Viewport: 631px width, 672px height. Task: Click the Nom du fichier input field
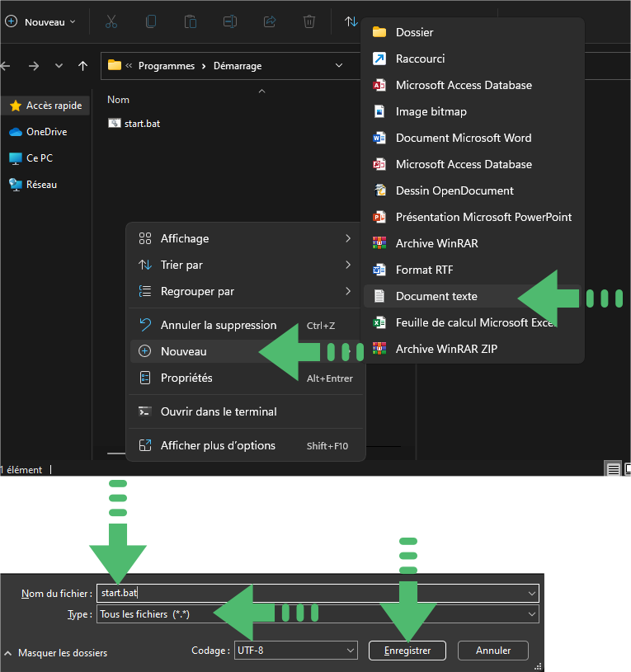(x=318, y=593)
